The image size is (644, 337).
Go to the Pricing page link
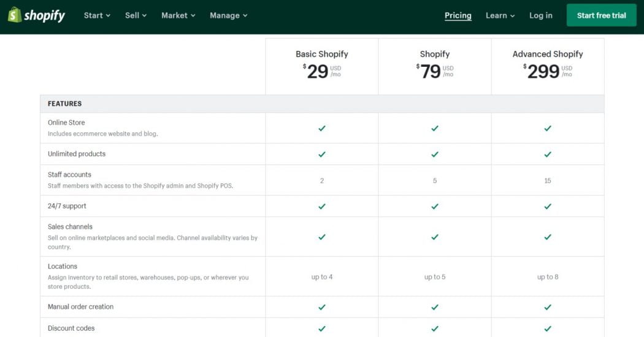coord(458,15)
